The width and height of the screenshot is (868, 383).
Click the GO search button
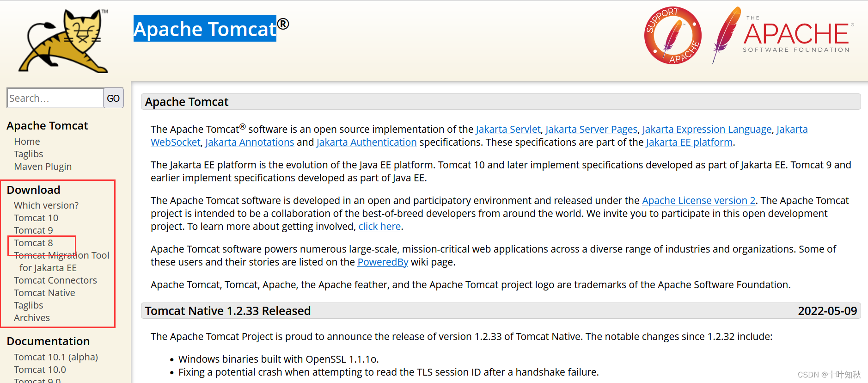pos(113,98)
